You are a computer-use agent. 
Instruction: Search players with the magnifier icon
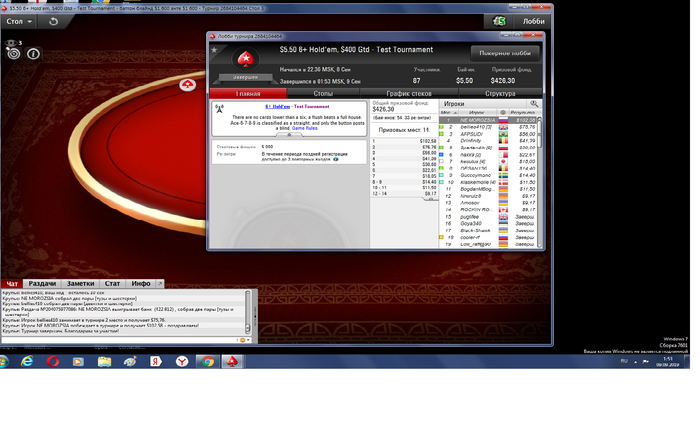pyautogui.click(x=534, y=104)
